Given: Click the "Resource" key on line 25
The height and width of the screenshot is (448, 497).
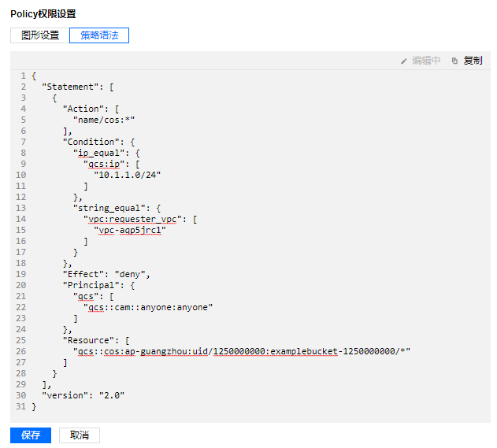Looking at the screenshot, I should point(88,340).
